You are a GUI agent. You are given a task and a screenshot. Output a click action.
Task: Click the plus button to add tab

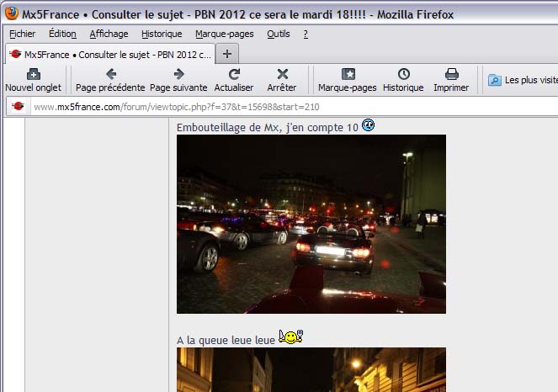pos(227,54)
